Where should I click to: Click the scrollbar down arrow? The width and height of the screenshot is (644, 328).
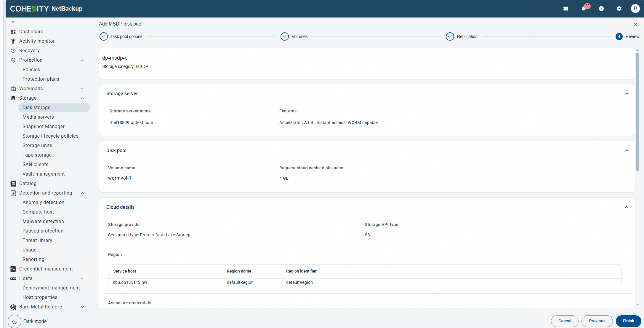[x=637, y=305]
